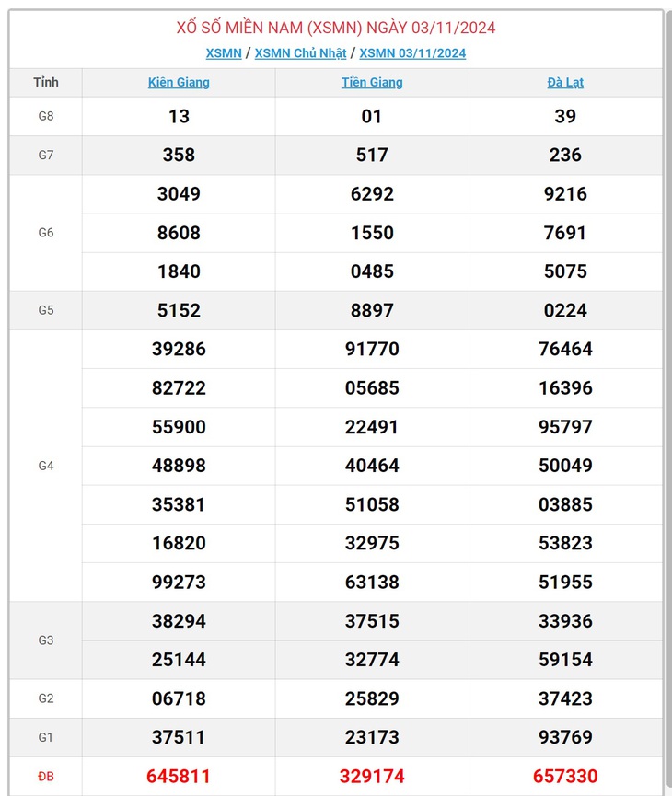Click the Tỉnh column header
The image size is (672, 796).
click(46, 82)
